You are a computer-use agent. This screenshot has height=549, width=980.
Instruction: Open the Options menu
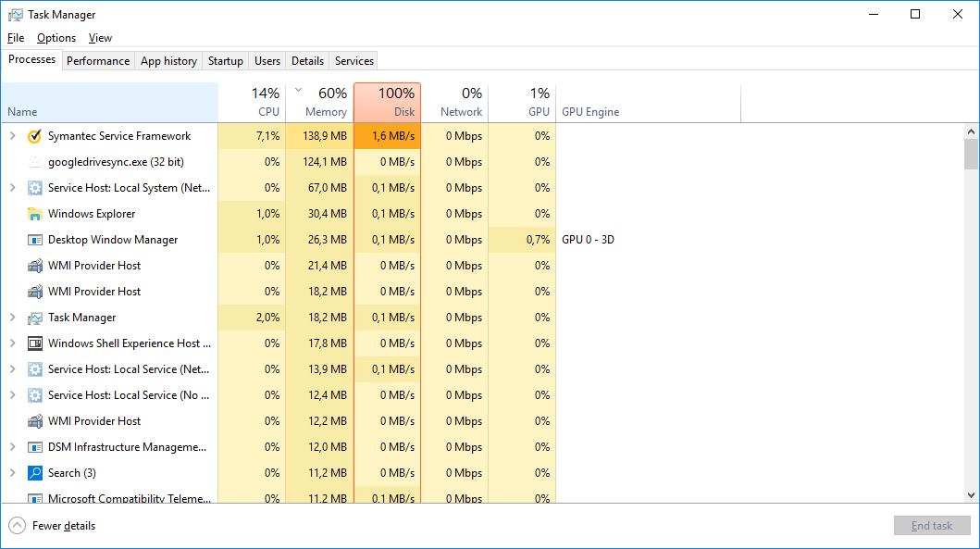click(x=56, y=38)
